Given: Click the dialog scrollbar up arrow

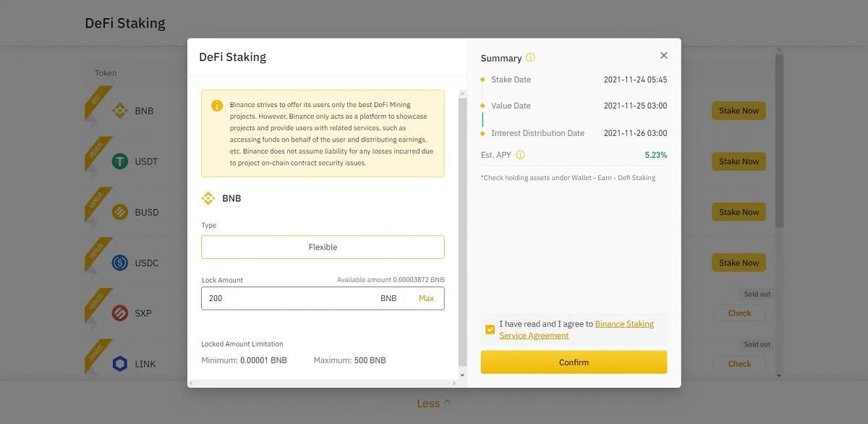Looking at the screenshot, I should pyautogui.click(x=463, y=94).
